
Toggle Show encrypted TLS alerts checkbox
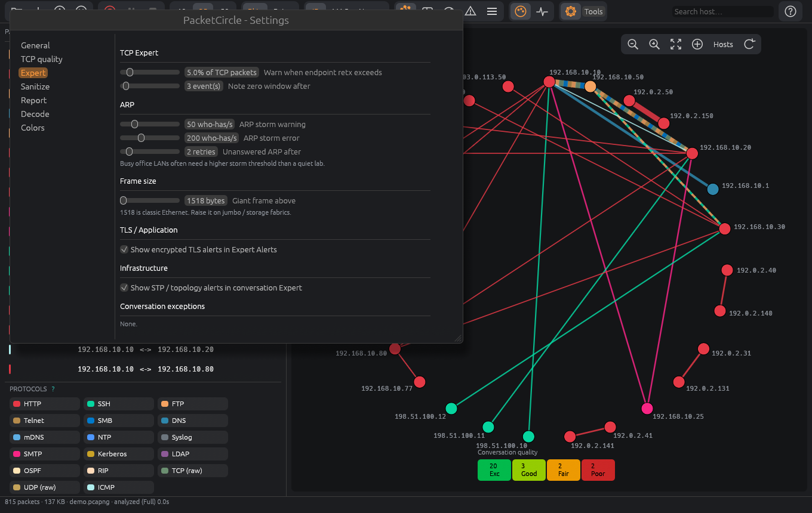point(124,249)
